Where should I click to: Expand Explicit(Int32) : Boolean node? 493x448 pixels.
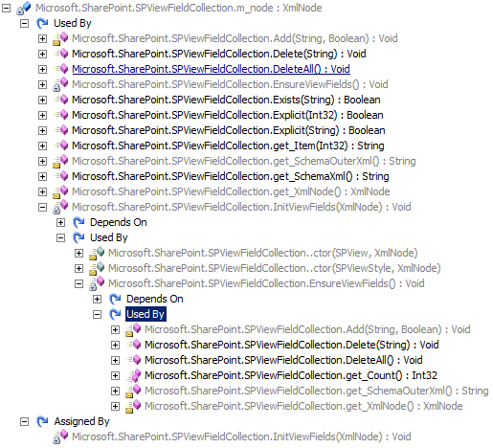pos(42,115)
